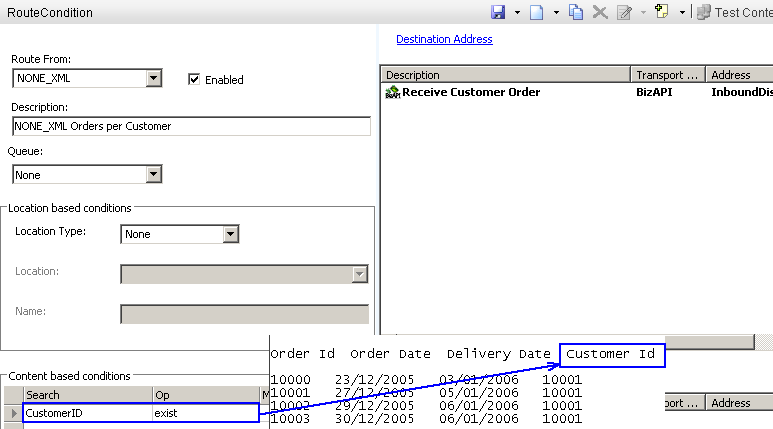Open the Location Type dropdown
Screen dimensions: 773x429
(x=231, y=234)
